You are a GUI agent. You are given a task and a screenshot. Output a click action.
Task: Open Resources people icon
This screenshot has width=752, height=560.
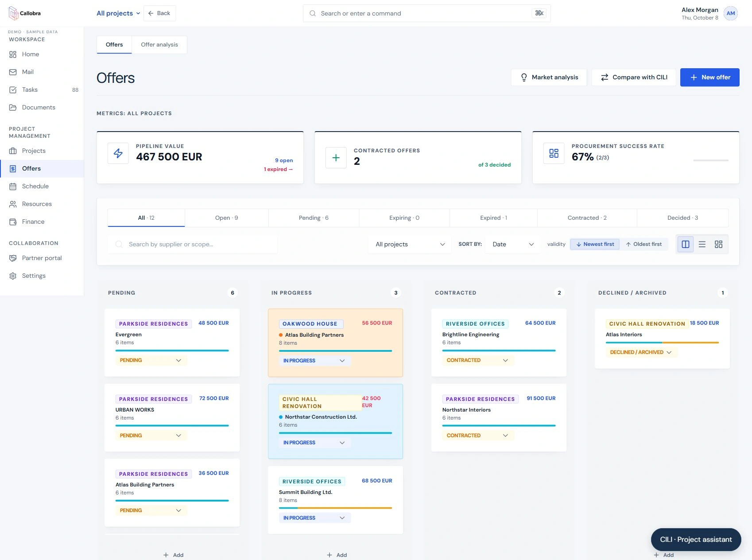(x=13, y=204)
